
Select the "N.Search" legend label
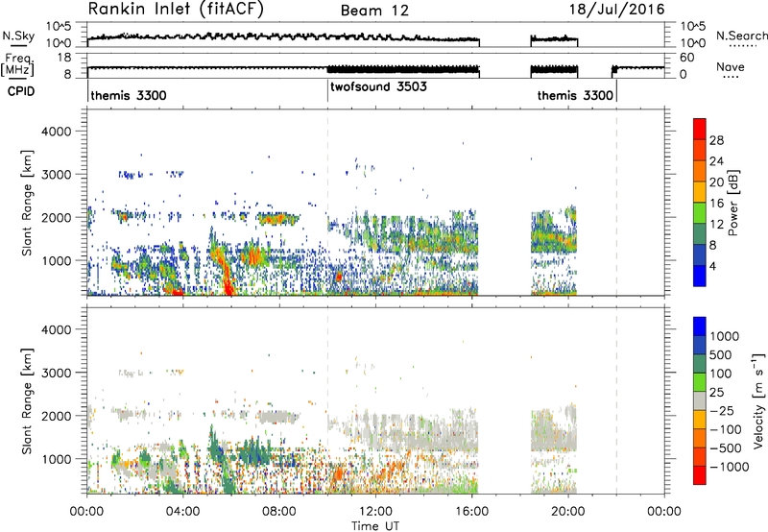[741, 36]
